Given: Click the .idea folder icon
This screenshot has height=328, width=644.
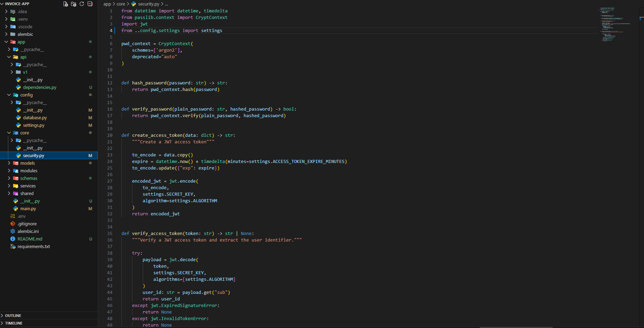Looking at the screenshot, I should tap(13, 11).
